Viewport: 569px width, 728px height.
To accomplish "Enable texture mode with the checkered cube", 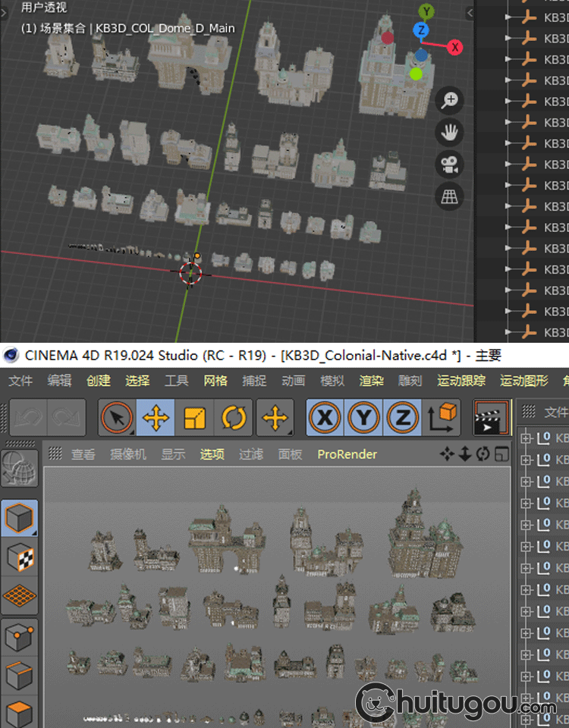I will point(19,557).
